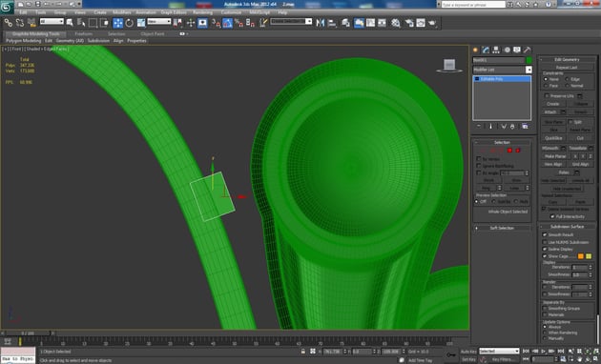Open the Layer Manager icon
The height and width of the screenshot is (364, 601).
[345, 23]
